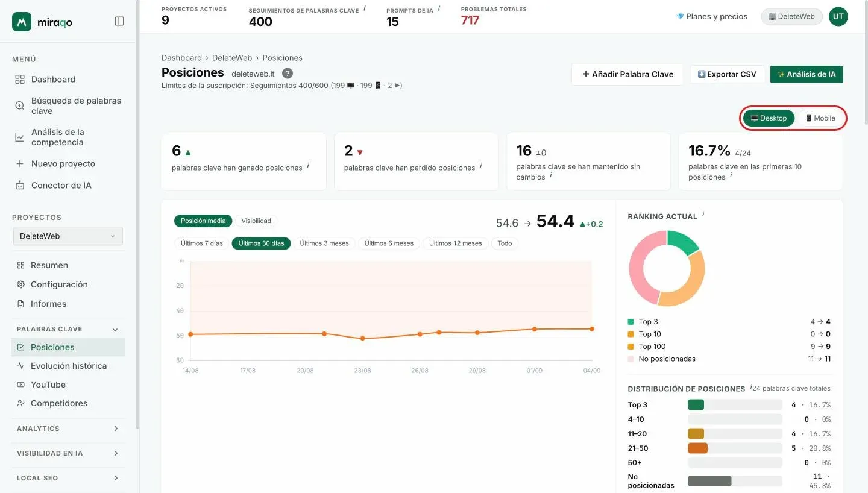
Task: Click the Informes document icon
Action: point(20,304)
